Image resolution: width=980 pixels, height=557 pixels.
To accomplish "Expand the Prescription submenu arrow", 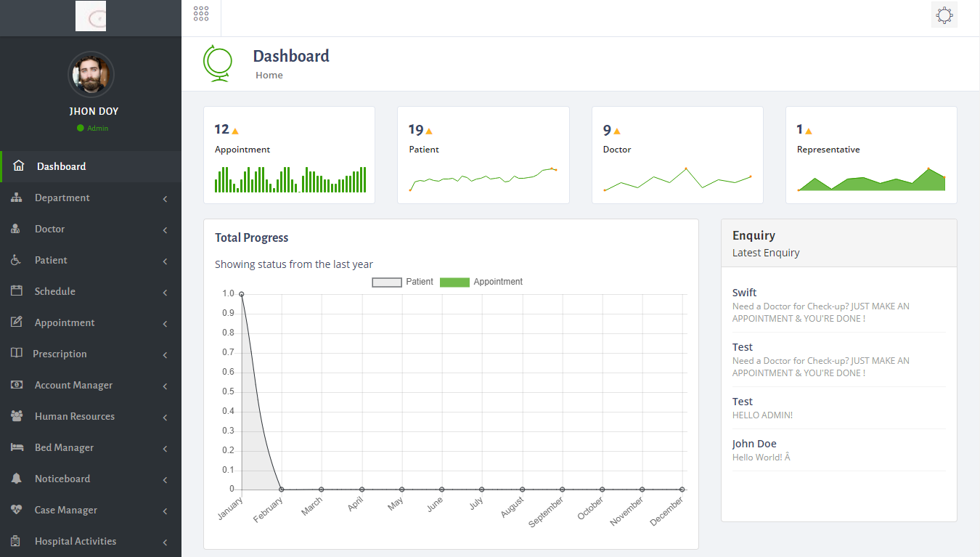I will tap(165, 354).
